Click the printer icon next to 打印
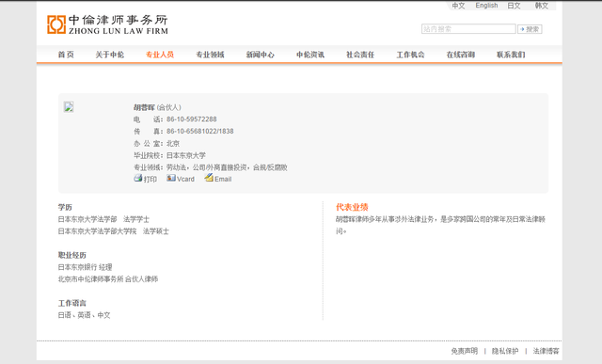This screenshot has width=602, height=364. [x=138, y=178]
